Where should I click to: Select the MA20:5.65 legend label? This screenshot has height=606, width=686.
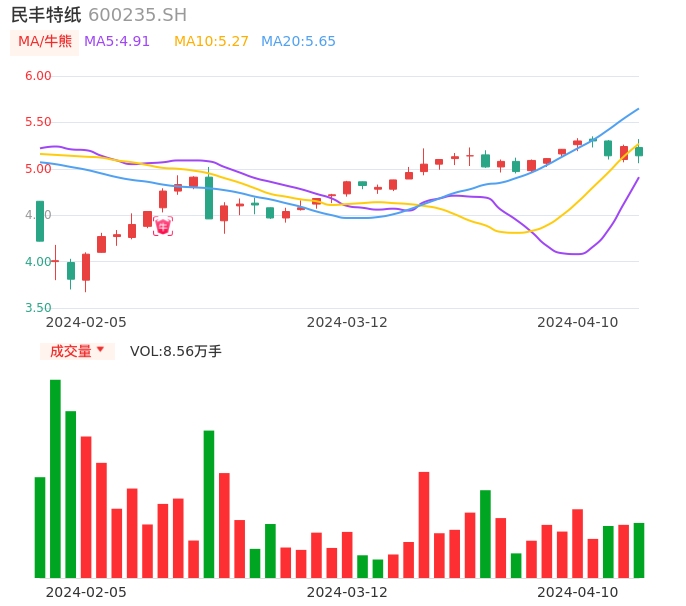tap(298, 42)
